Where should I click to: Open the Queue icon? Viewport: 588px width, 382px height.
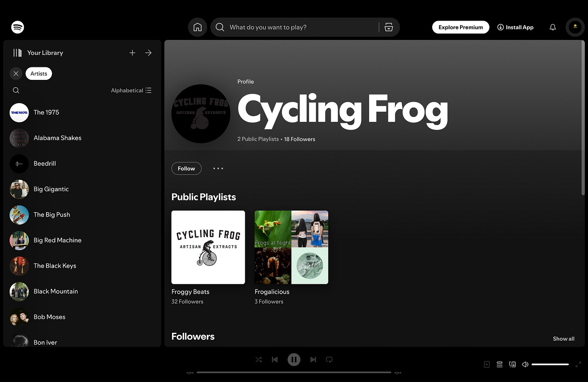(x=500, y=364)
